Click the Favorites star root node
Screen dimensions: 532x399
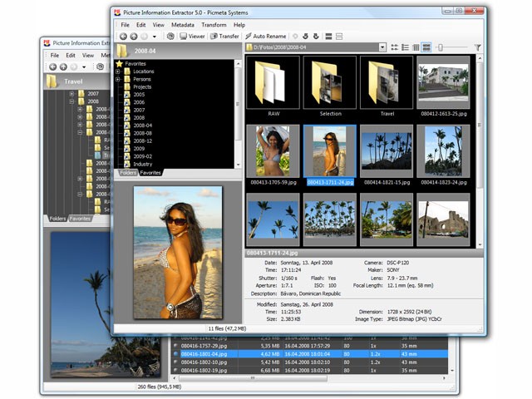[x=119, y=64]
